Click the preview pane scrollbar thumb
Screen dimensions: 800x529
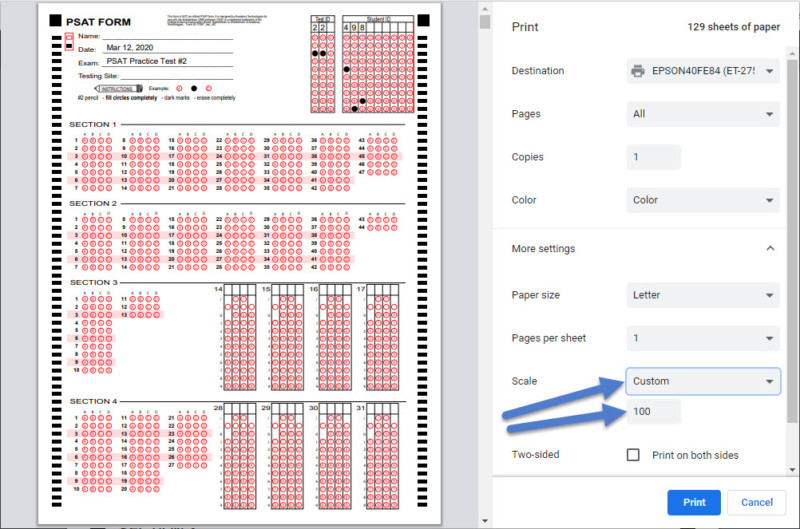click(x=484, y=24)
